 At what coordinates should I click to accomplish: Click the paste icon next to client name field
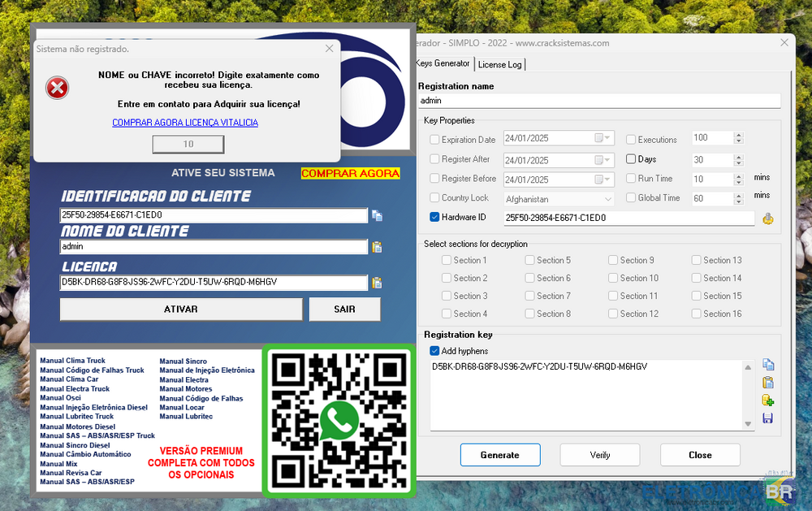(x=377, y=247)
